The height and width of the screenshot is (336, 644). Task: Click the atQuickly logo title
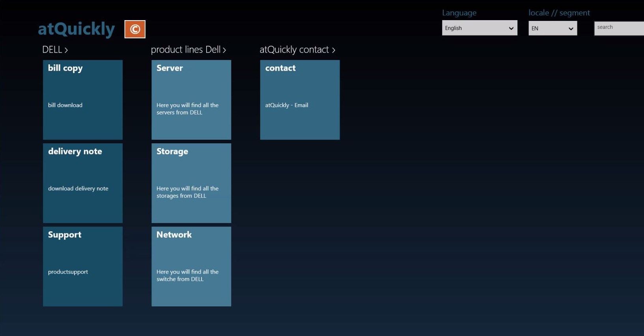[x=76, y=29]
